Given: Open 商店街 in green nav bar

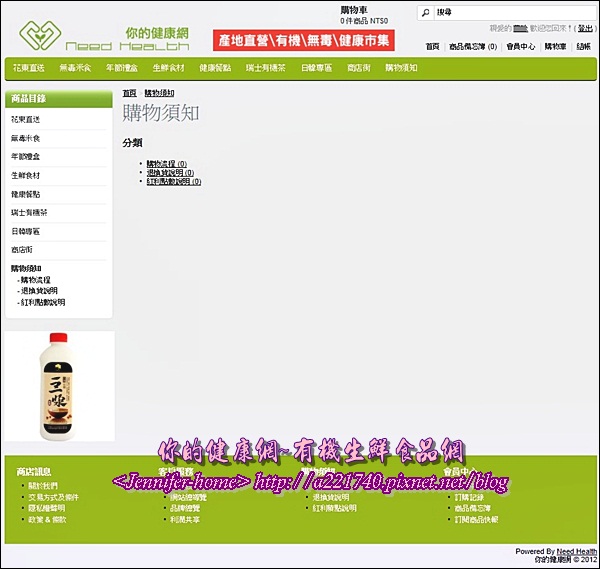Looking at the screenshot, I should pos(359,68).
